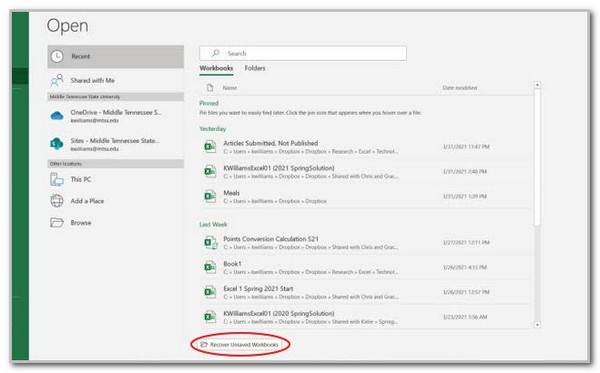Click the This PC computer icon
This screenshot has height=373, width=600.
[57, 179]
